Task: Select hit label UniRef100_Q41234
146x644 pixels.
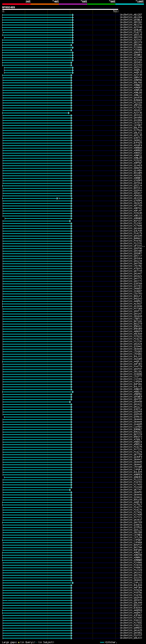Action: [x=131, y=261]
